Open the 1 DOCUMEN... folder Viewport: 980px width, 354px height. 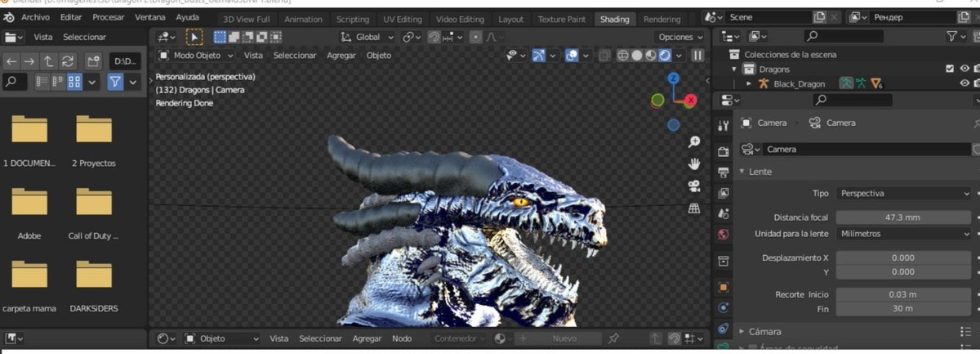(29, 129)
